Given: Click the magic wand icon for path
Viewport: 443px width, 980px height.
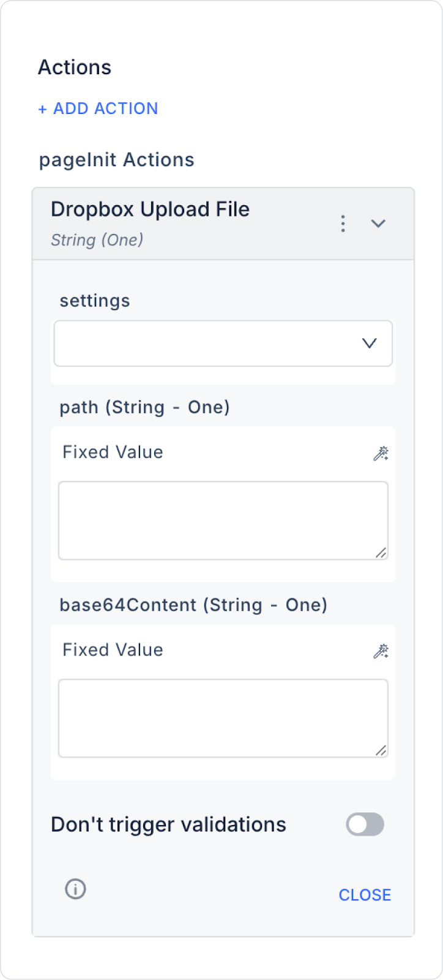Looking at the screenshot, I should pos(381,453).
